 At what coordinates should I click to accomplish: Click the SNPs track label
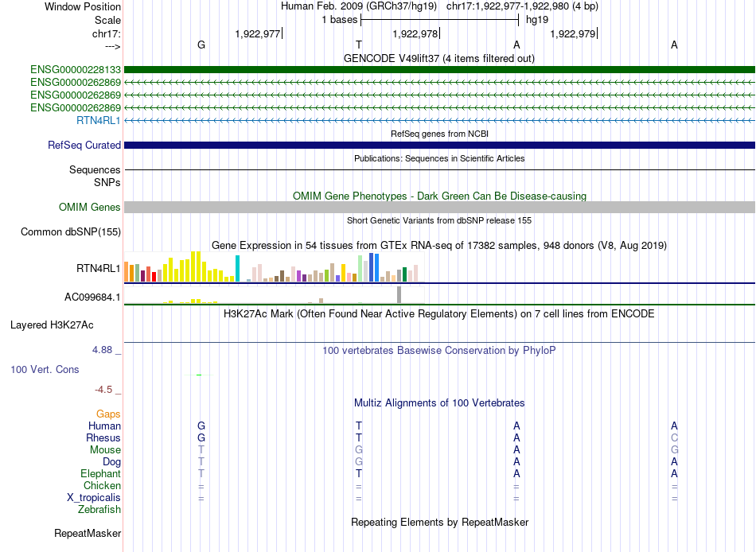pos(107,182)
